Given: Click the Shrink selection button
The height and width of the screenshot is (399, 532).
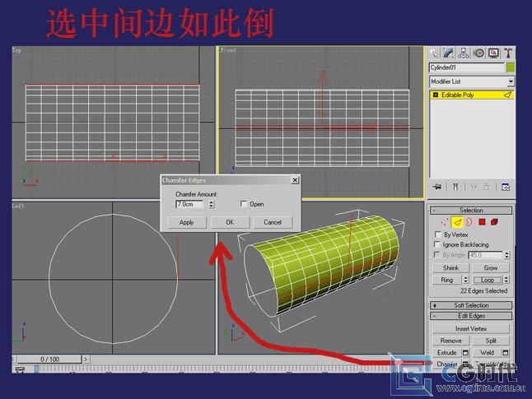Looking at the screenshot, I should click(450, 268).
